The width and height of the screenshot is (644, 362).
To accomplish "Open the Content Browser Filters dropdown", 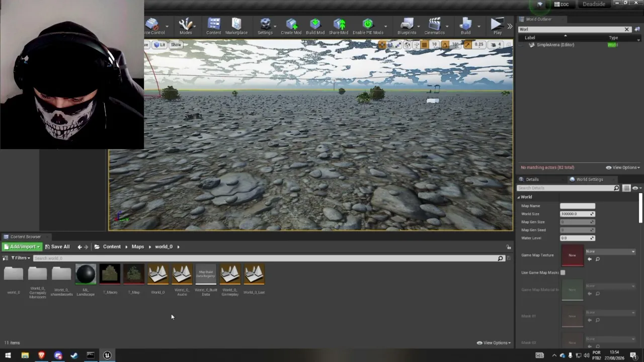I will [x=21, y=258].
